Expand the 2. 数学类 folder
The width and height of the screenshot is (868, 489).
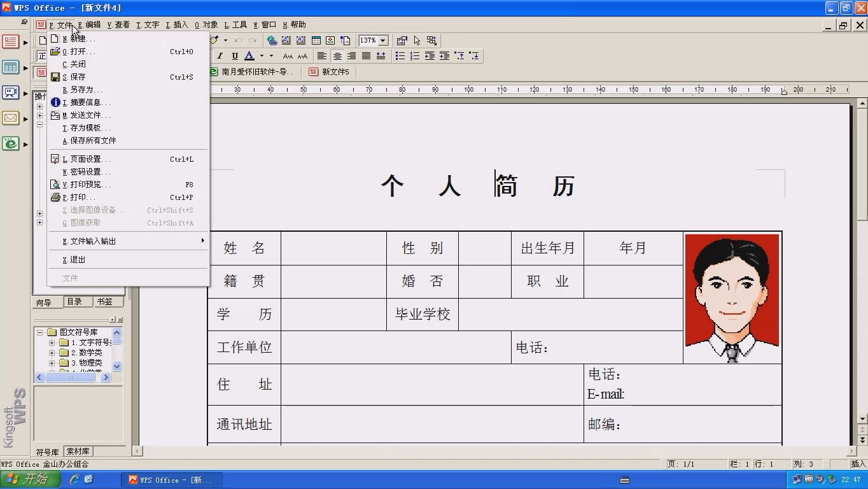pyautogui.click(x=52, y=353)
